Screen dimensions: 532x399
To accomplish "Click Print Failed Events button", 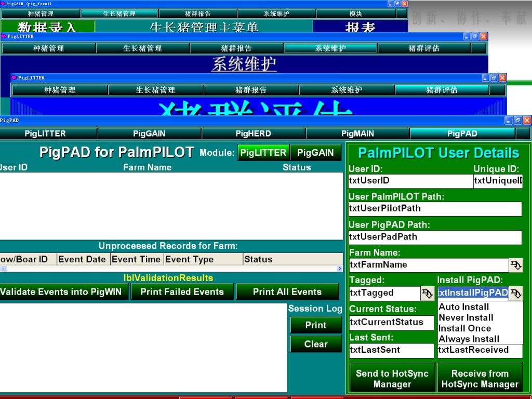I will (182, 292).
